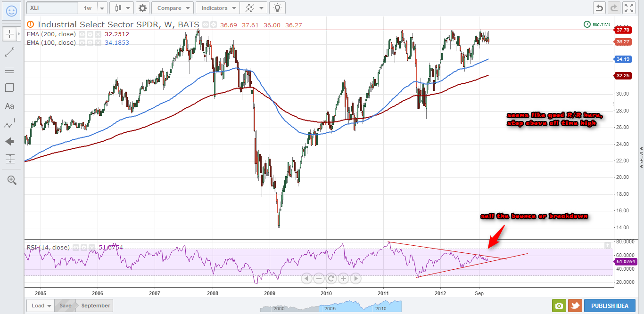Image resolution: width=644 pixels, height=314 pixels.
Task: Open the Compare dropdown
Action: click(x=173, y=8)
